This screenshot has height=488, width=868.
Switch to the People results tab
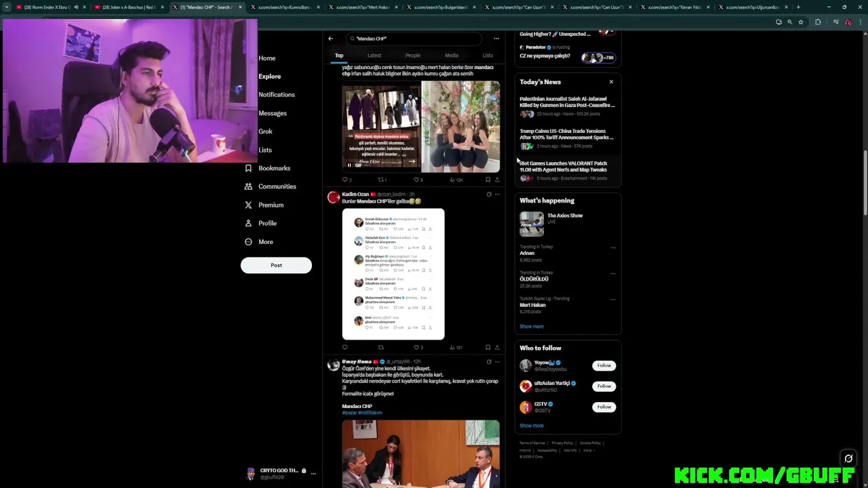click(413, 56)
